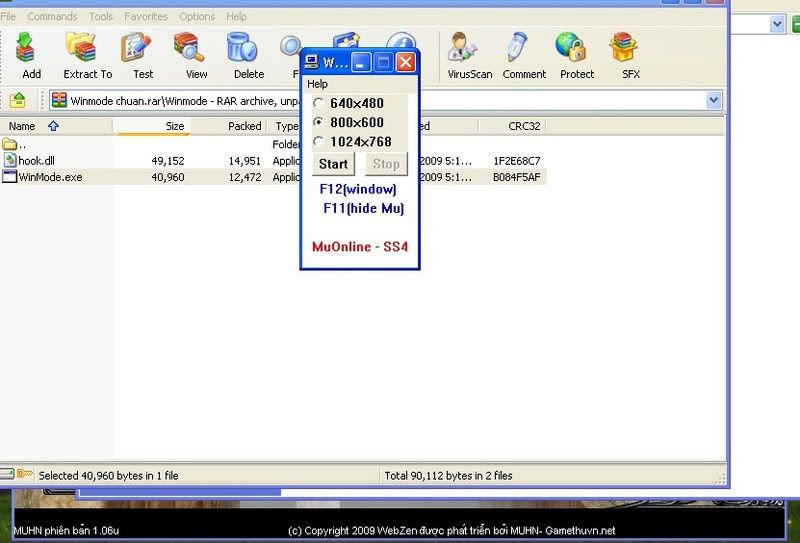Click the CRC32 value B084F5AF
Screen dimensions: 800x543
coord(517,177)
